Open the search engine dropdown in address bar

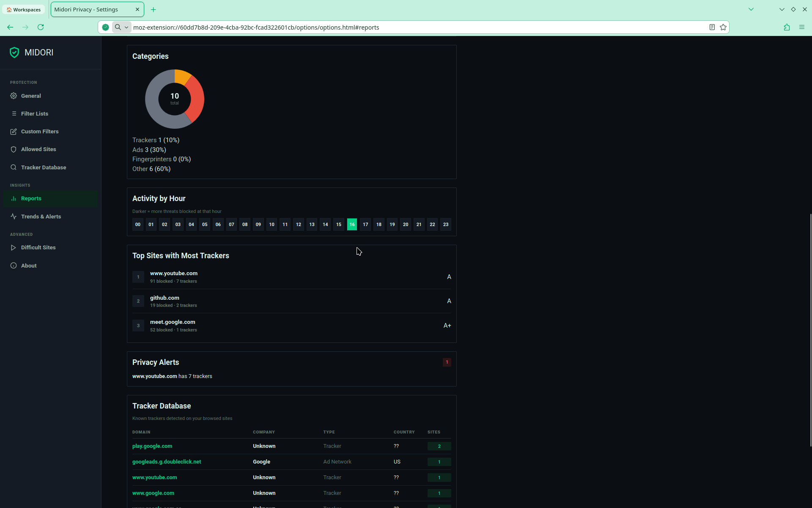click(x=121, y=27)
